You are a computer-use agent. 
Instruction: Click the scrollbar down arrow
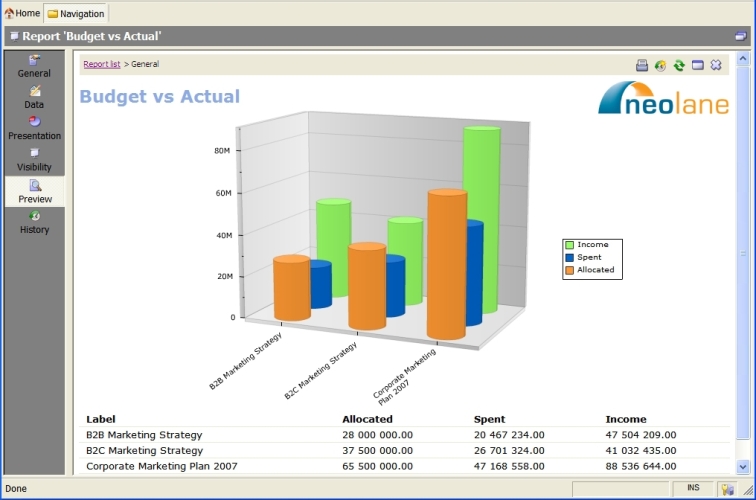click(x=742, y=466)
